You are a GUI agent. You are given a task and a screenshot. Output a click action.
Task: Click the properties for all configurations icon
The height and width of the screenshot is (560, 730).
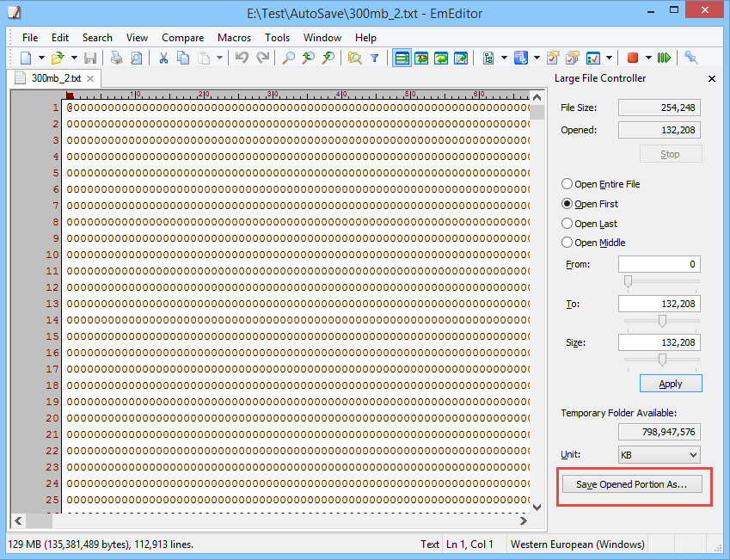pos(573,58)
